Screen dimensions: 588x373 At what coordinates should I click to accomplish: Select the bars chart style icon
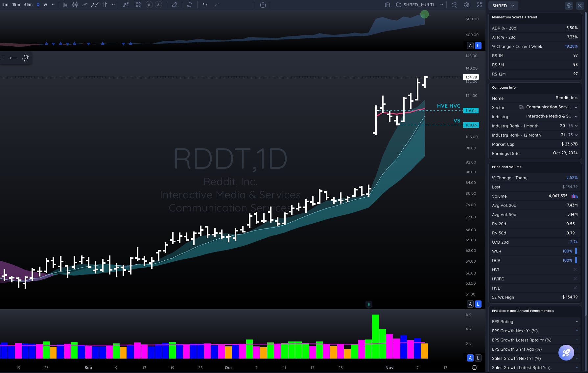[x=65, y=5]
